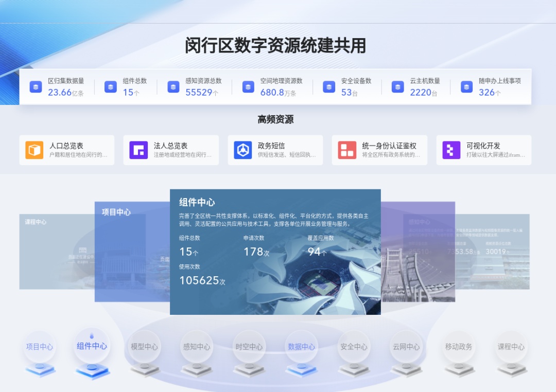The image size is (556, 392).
Task: Click the 高频资源 section heading
Action: (275, 119)
